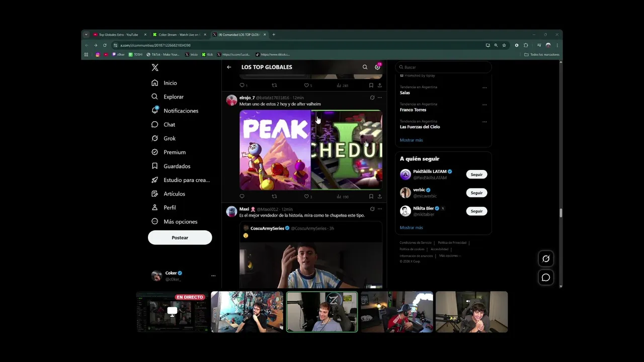
Task: Click the CoscuArmySeries quoted post name
Action: click(x=267, y=228)
